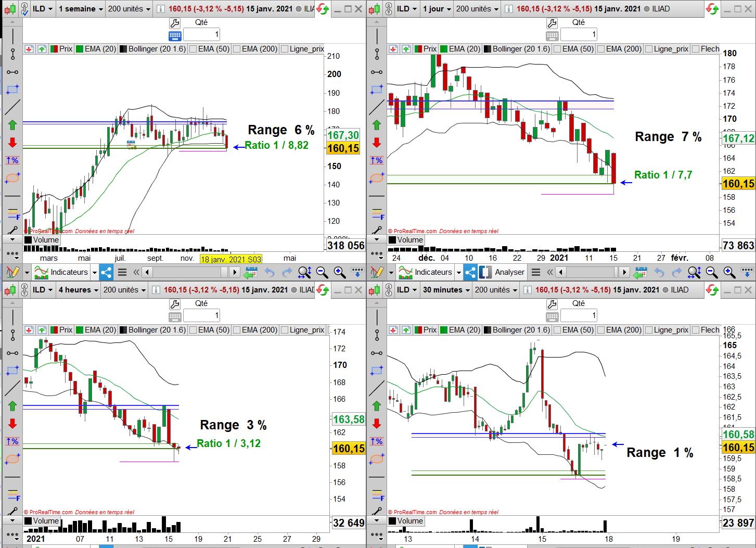Open the 30 minutes timeframe dropdown
The width and height of the screenshot is (756, 548).
tap(446, 290)
